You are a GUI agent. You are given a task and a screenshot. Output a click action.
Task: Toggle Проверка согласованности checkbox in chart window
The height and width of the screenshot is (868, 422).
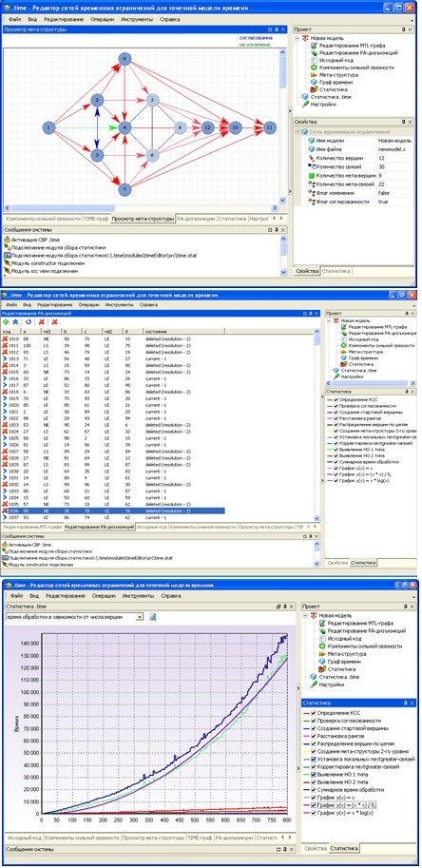[315, 721]
